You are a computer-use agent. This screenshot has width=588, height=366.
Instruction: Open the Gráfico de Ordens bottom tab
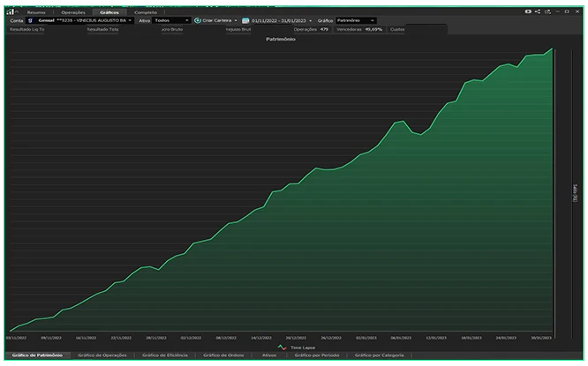(x=223, y=355)
